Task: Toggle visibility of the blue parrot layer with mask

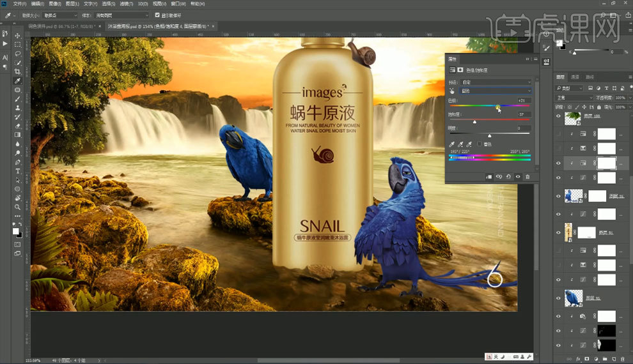Action: [x=559, y=196]
